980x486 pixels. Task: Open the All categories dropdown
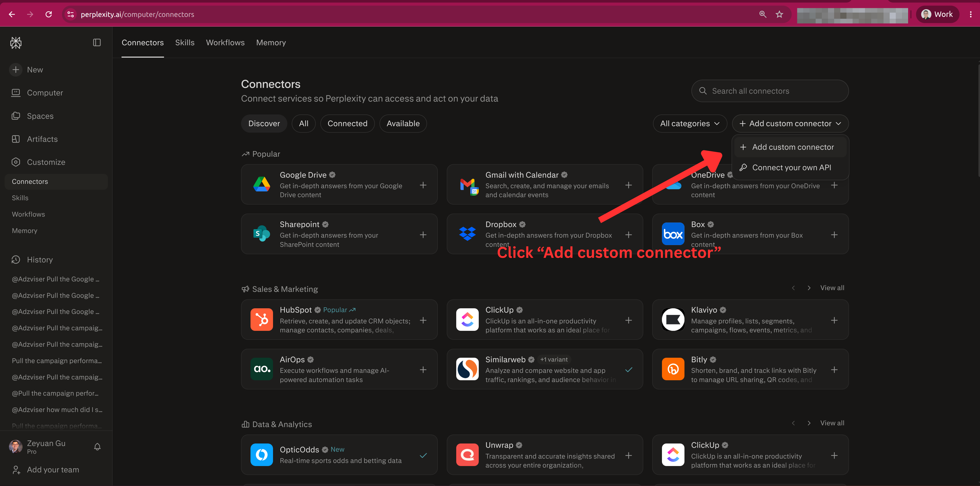pyautogui.click(x=690, y=124)
